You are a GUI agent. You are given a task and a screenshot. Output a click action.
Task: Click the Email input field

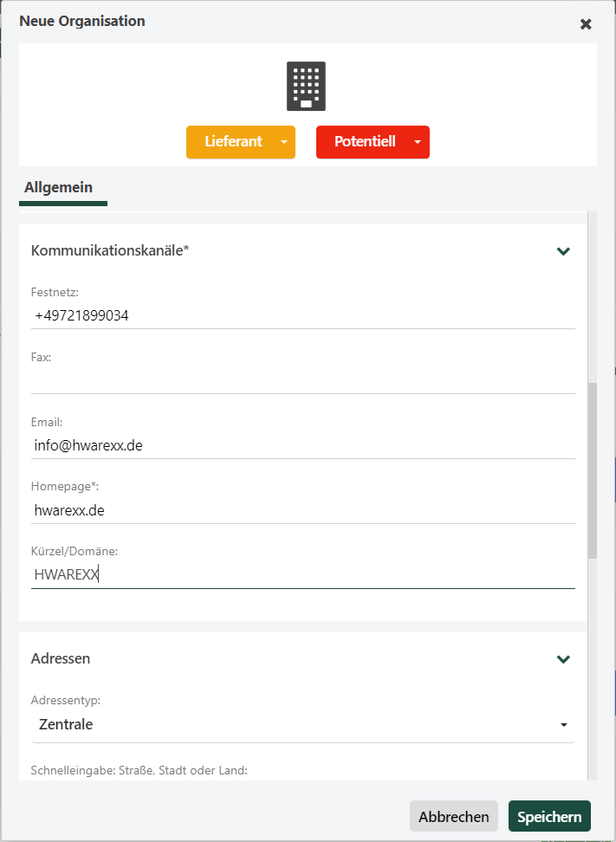[x=302, y=446]
